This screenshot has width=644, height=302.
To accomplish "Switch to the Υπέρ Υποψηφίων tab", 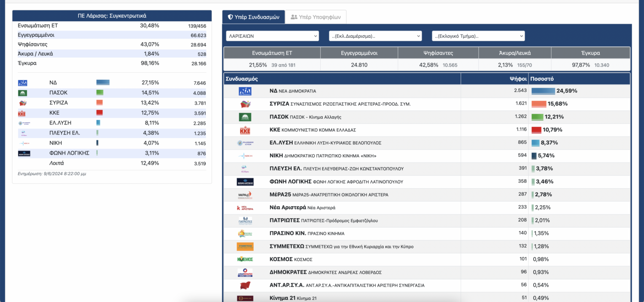I will coord(316,17).
